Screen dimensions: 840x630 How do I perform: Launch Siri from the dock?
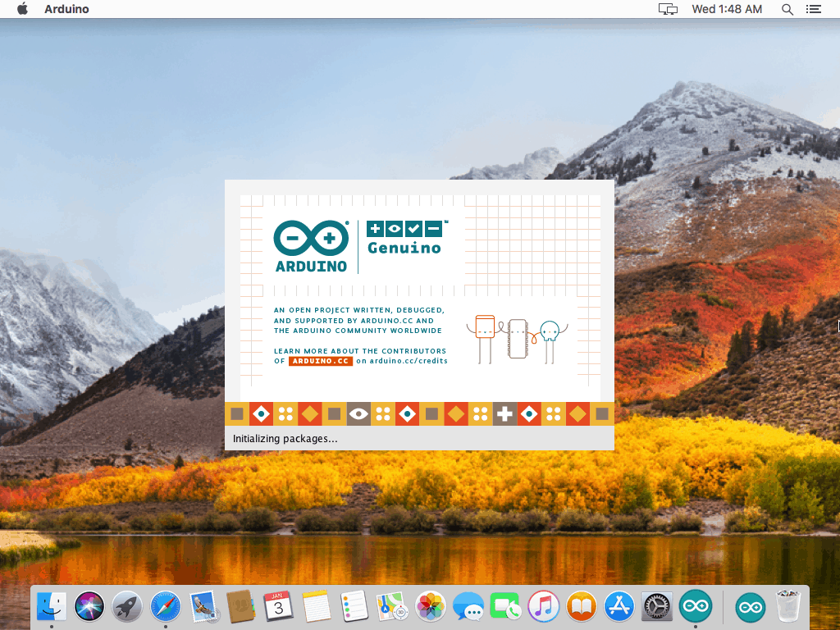pos(89,606)
